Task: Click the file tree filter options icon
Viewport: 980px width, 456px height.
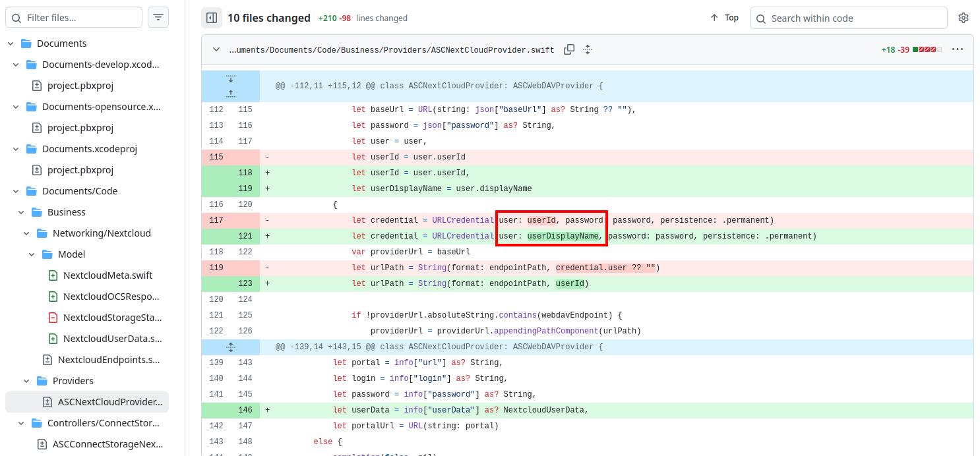Action: (158, 18)
